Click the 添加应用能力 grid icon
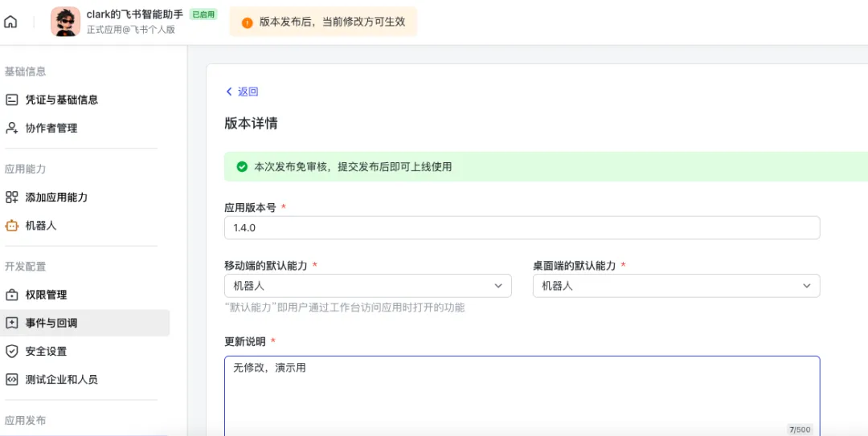 pos(11,198)
